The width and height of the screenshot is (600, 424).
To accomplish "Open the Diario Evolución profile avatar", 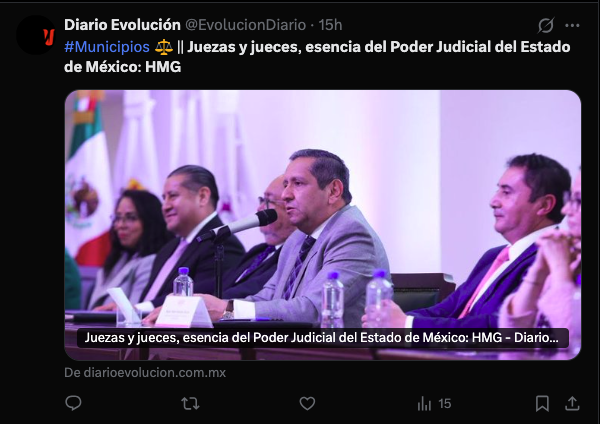I will (36, 35).
